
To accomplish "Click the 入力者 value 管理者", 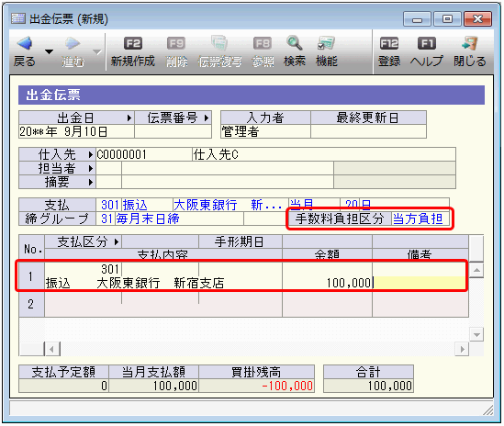I will click(x=265, y=131).
